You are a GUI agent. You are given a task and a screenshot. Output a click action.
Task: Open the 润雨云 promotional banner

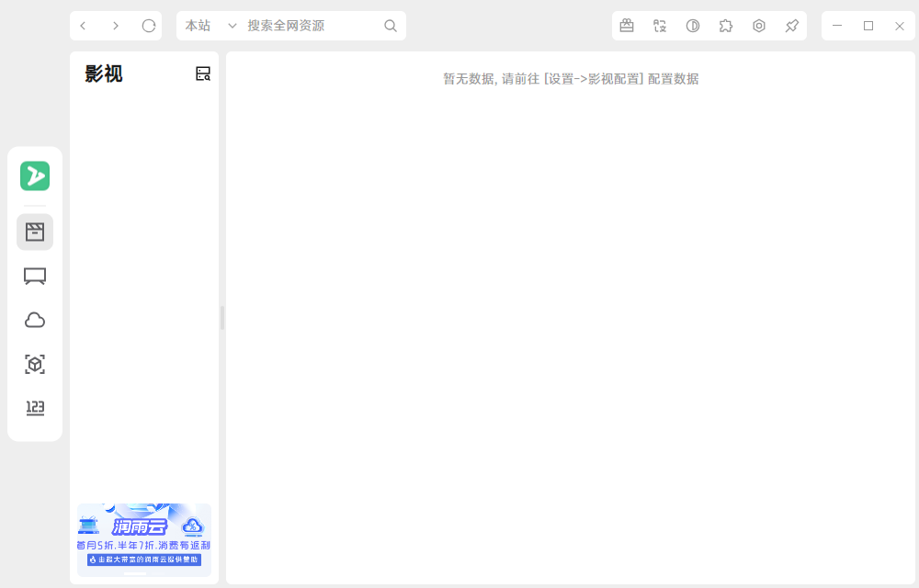coord(143,539)
